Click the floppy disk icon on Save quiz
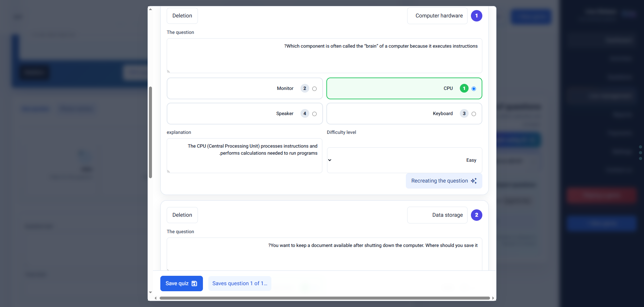 click(x=194, y=284)
